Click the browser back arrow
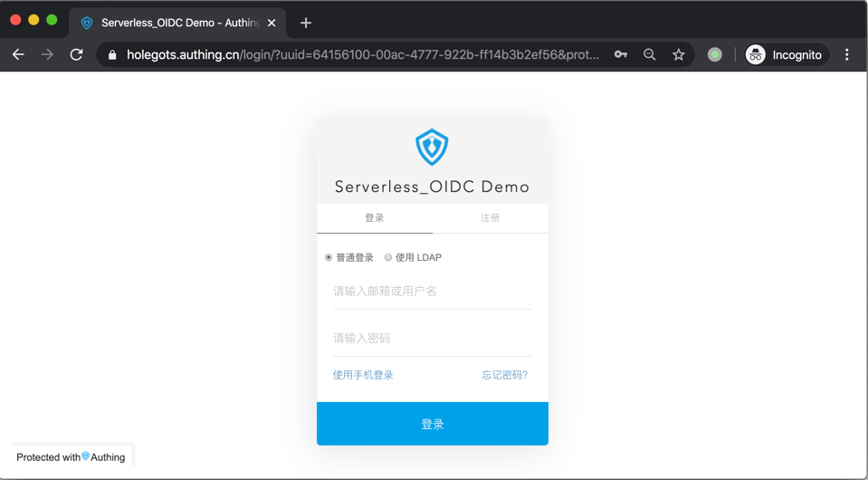Image resolution: width=868 pixels, height=480 pixels. (18, 54)
